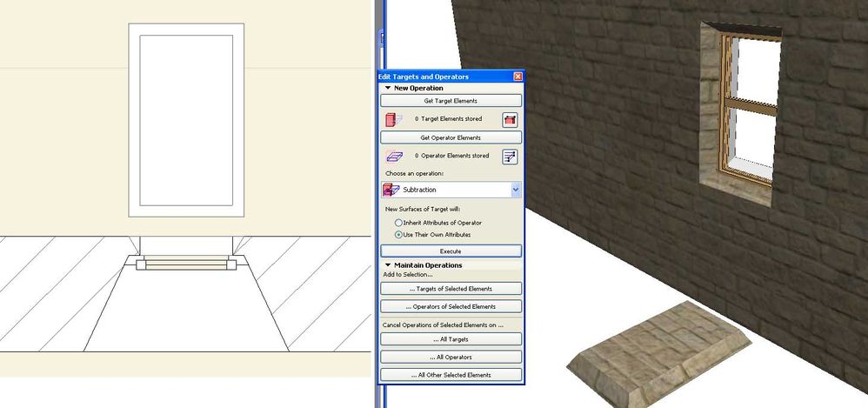
Task: Collapse the New Operation section
Action: pyautogui.click(x=388, y=88)
